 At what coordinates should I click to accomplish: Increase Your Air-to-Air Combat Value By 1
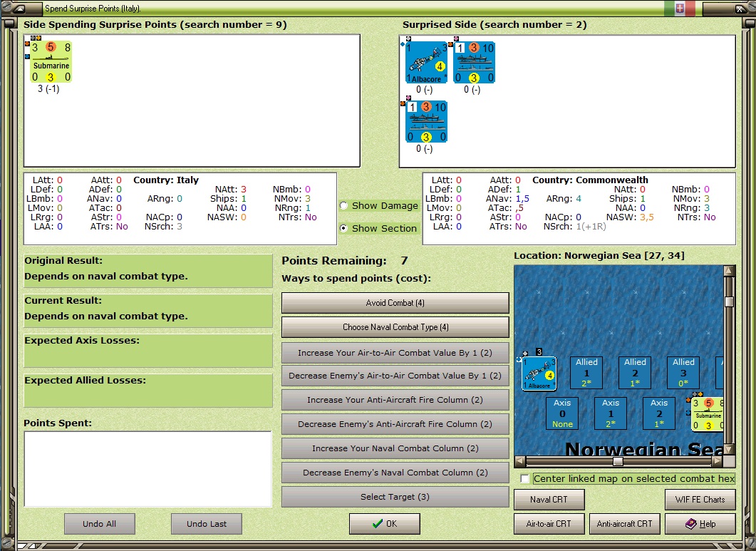pyautogui.click(x=395, y=353)
